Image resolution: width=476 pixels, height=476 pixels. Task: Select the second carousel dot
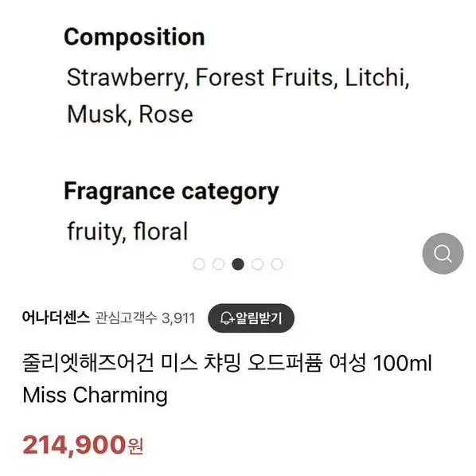(218, 264)
